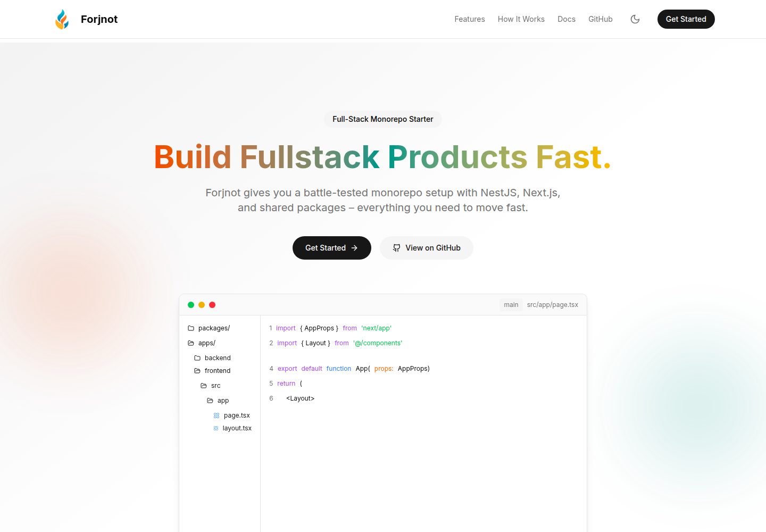
Task: Go to How It Works section
Action: pos(521,19)
